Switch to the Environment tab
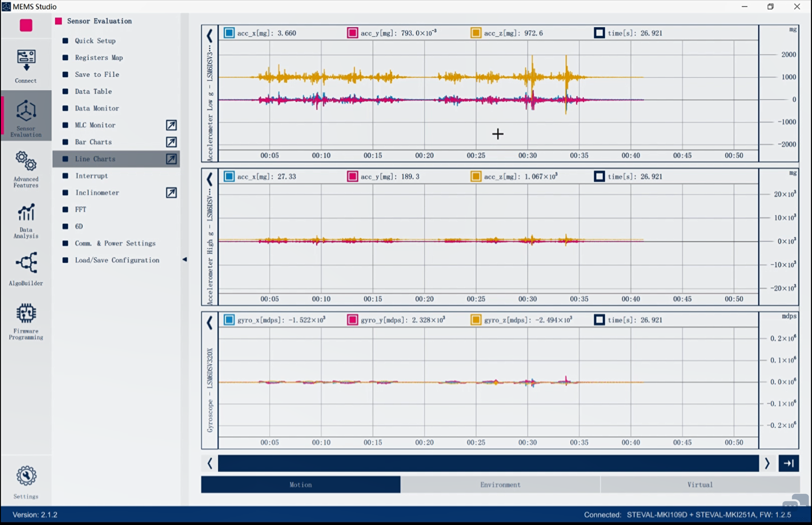Image resolution: width=812 pixels, height=525 pixels. pos(500,484)
